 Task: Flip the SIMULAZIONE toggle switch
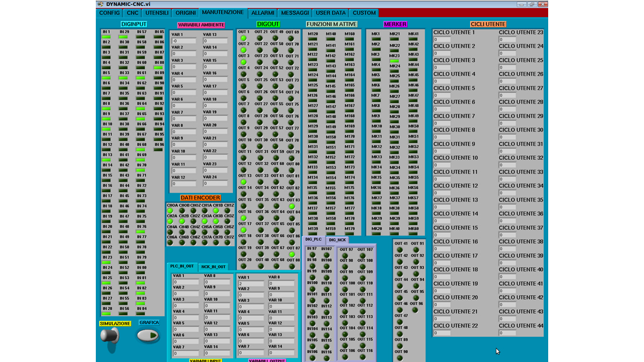110,336
